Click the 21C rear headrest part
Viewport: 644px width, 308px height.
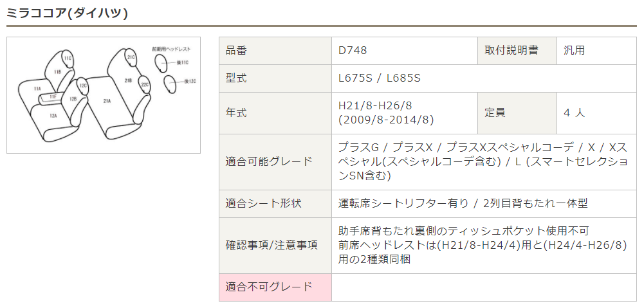(x=130, y=58)
